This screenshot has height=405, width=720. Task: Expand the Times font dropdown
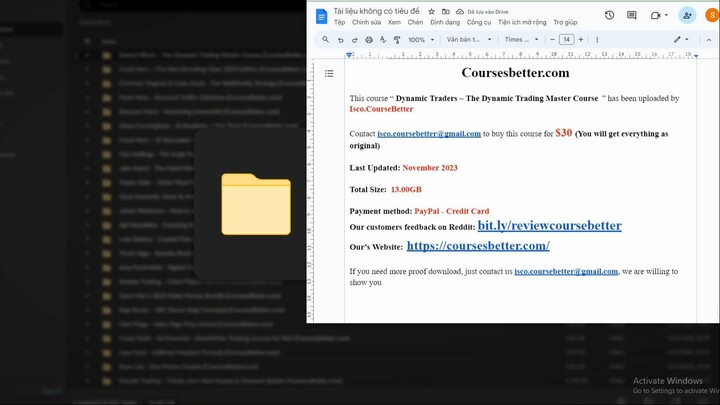click(522, 40)
